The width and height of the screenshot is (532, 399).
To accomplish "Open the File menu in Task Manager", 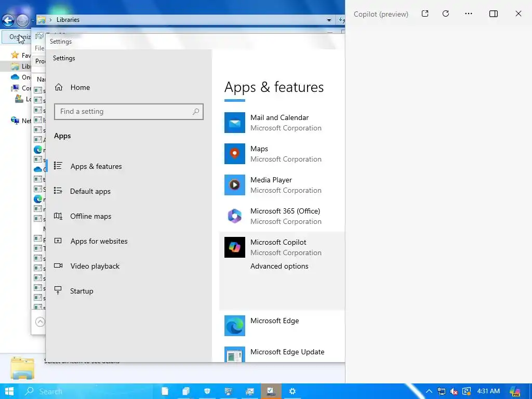I will pyautogui.click(x=39, y=48).
